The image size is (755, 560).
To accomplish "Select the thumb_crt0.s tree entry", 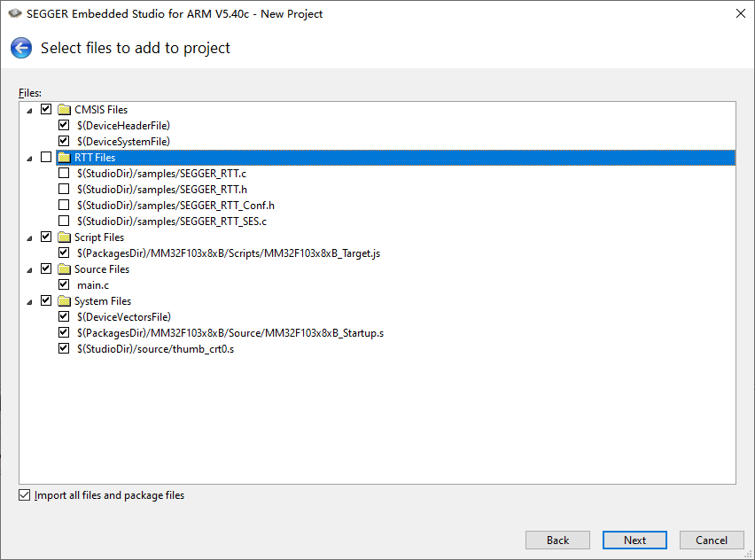I will click(156, 349).
